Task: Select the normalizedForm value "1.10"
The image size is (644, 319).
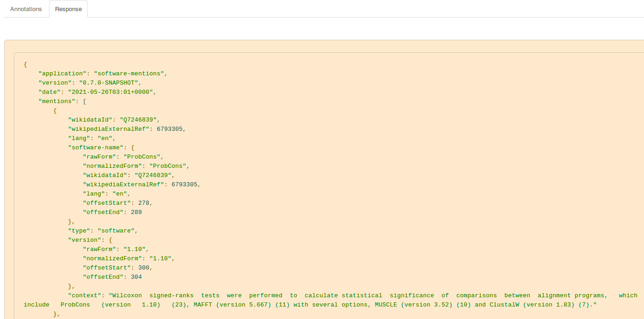Action: coord(160,258)
